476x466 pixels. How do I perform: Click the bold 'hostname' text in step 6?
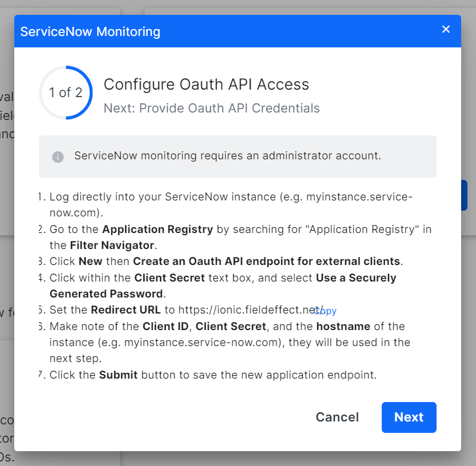343,327
